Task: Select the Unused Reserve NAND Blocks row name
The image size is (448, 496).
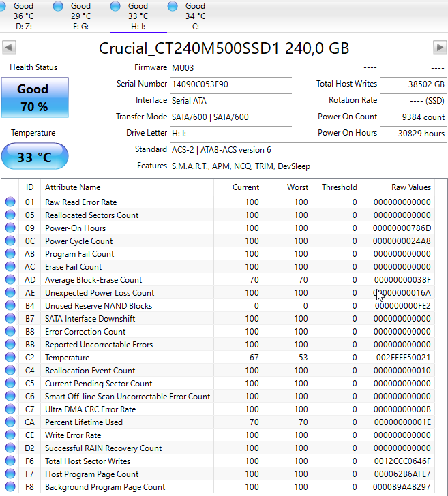Action: pos(98,305)
